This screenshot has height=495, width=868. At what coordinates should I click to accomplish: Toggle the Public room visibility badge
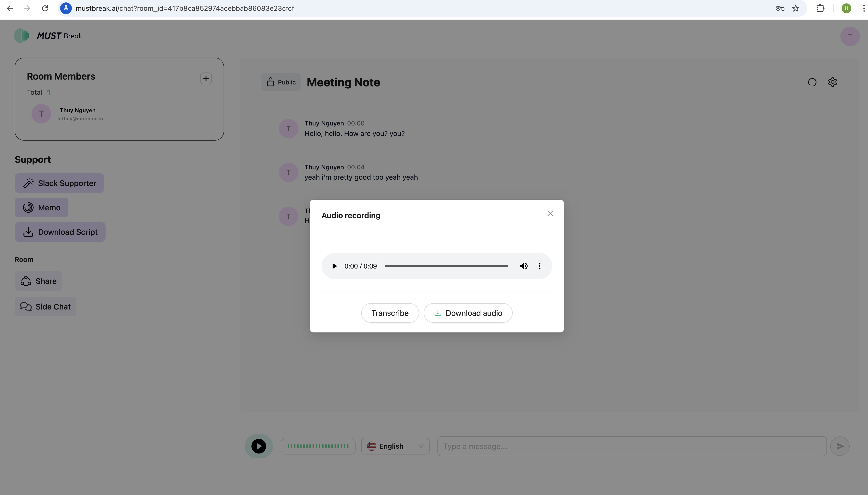click(281, 82)
